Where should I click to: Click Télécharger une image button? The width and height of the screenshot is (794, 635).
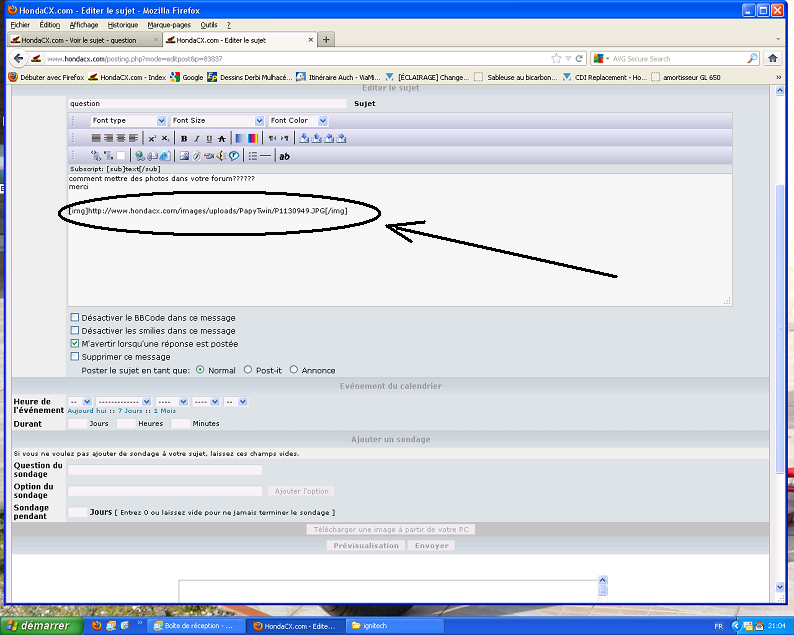(390, 529)
